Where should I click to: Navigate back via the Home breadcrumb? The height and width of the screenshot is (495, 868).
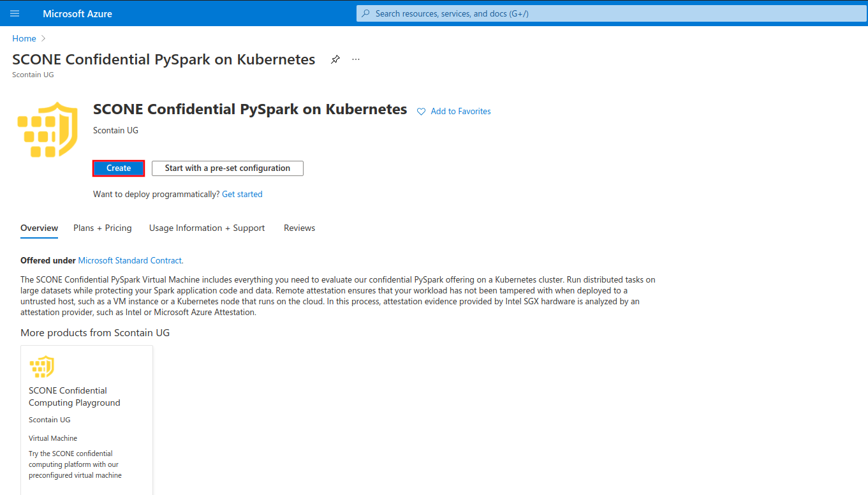click(24, 38)
